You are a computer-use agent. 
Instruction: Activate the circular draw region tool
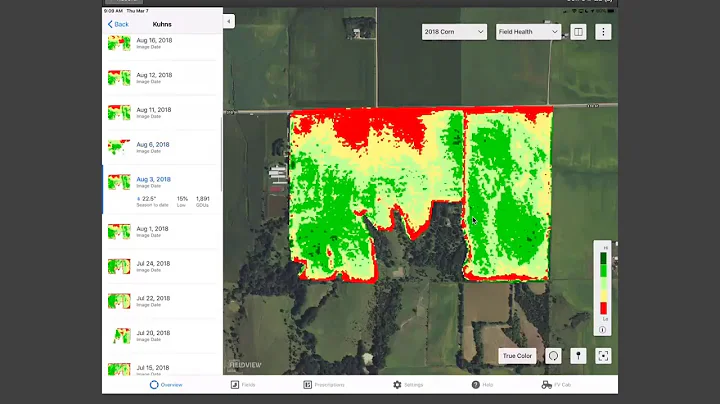[553, 356]
